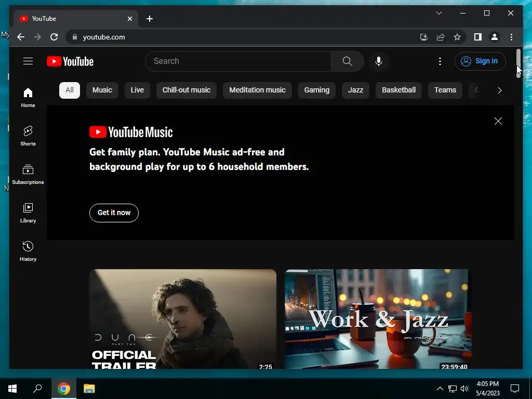
Task: Click the address bar URL youtube.com
Action: coord(104,37)
